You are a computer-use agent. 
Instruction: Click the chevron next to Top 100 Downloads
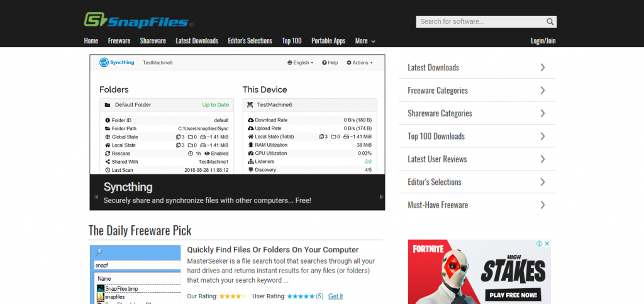tap(543, 137)
